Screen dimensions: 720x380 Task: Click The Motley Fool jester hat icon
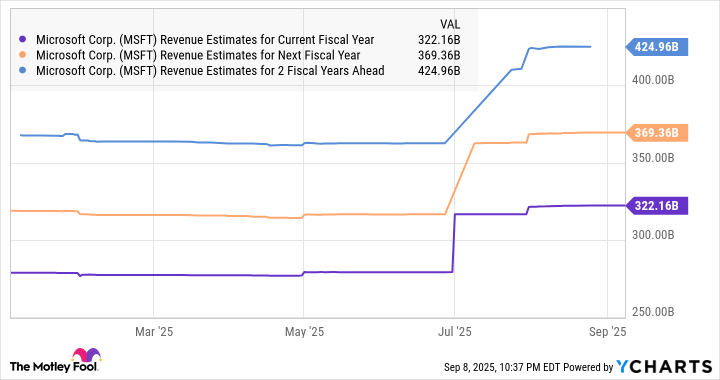(86, 356)
